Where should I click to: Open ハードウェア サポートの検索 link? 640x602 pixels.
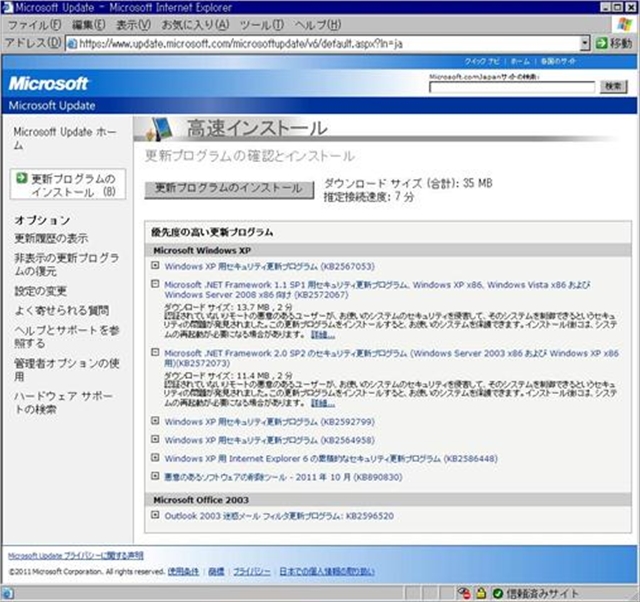[x=63, y=402]
